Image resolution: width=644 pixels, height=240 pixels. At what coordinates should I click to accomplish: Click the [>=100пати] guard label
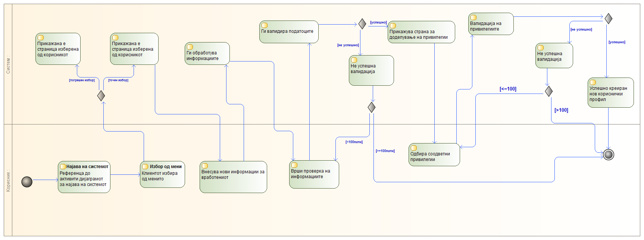[x=385, y=151]
